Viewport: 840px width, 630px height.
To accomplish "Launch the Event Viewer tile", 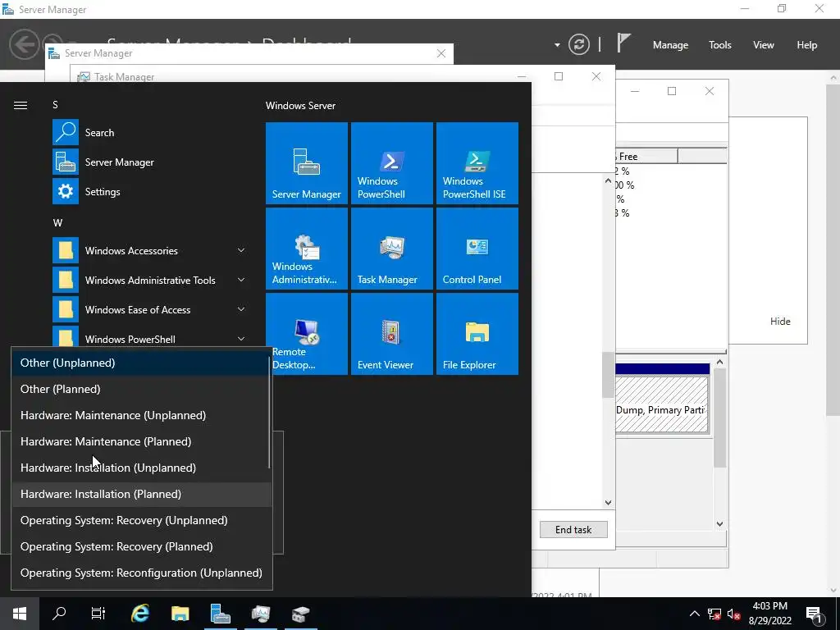I will [x=391, y=333].
